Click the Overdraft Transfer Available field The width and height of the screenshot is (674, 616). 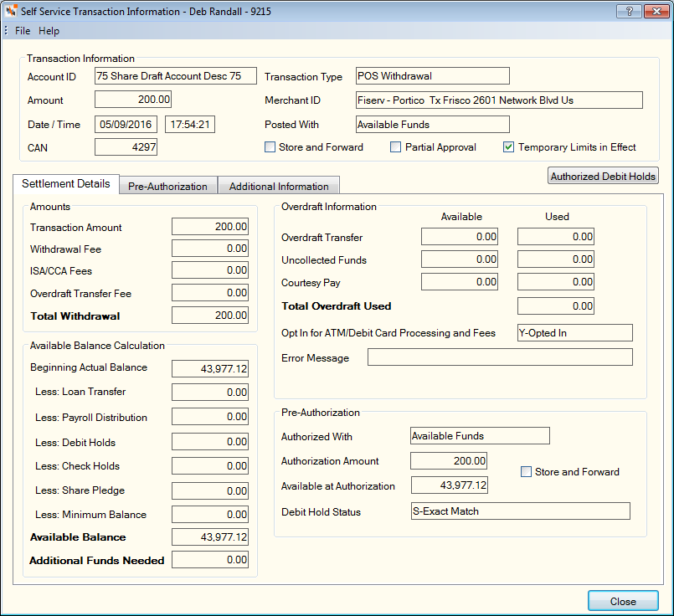coord(460,237)
